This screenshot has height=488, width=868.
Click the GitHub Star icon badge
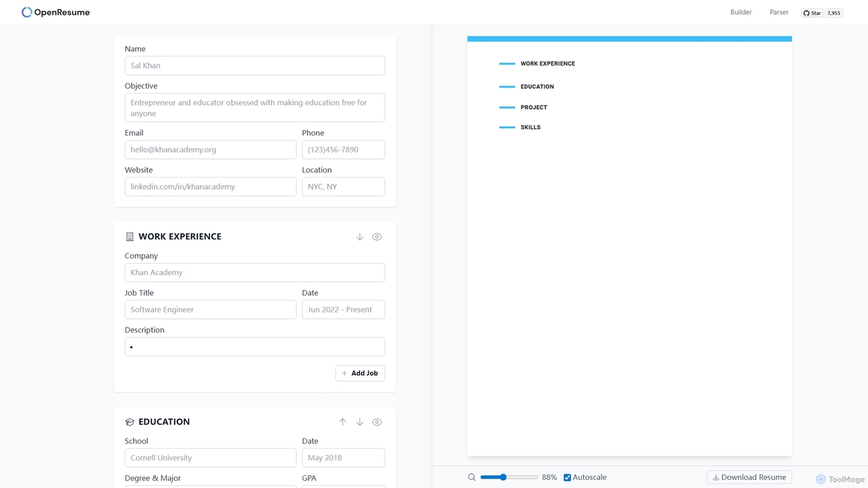(812, 13)
